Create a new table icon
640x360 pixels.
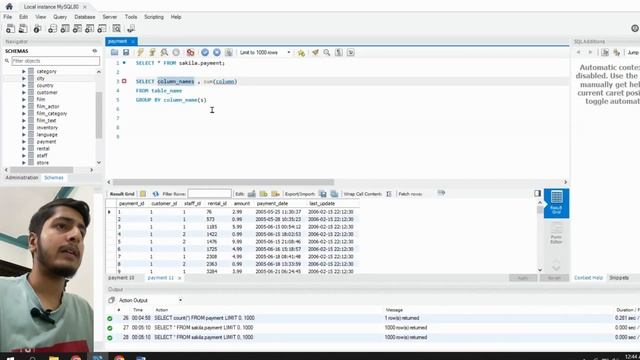[65, 29]
